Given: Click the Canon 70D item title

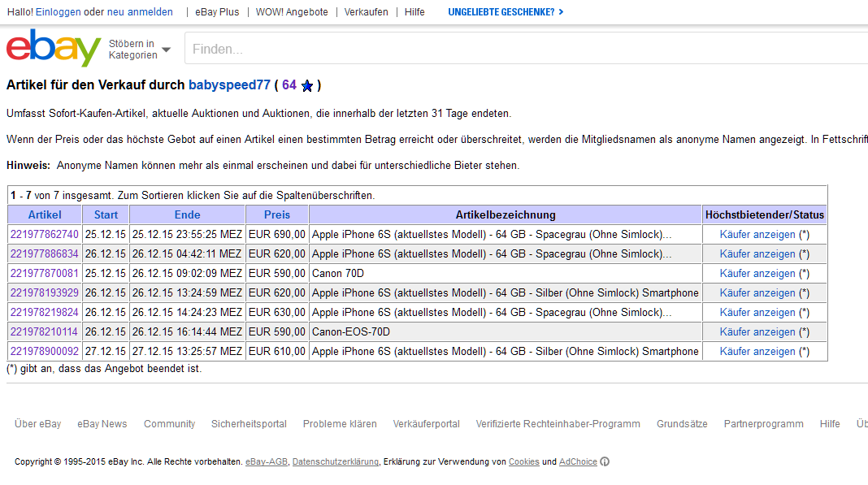Looking at the screenshot, I should [337, 274].
